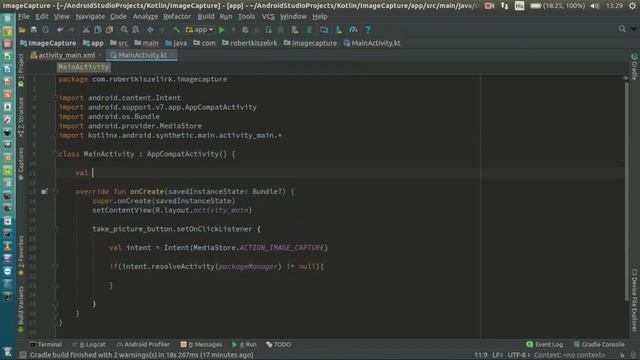
Task: Search everywhere using the top-right magnifier
Action: coord(622,29)
